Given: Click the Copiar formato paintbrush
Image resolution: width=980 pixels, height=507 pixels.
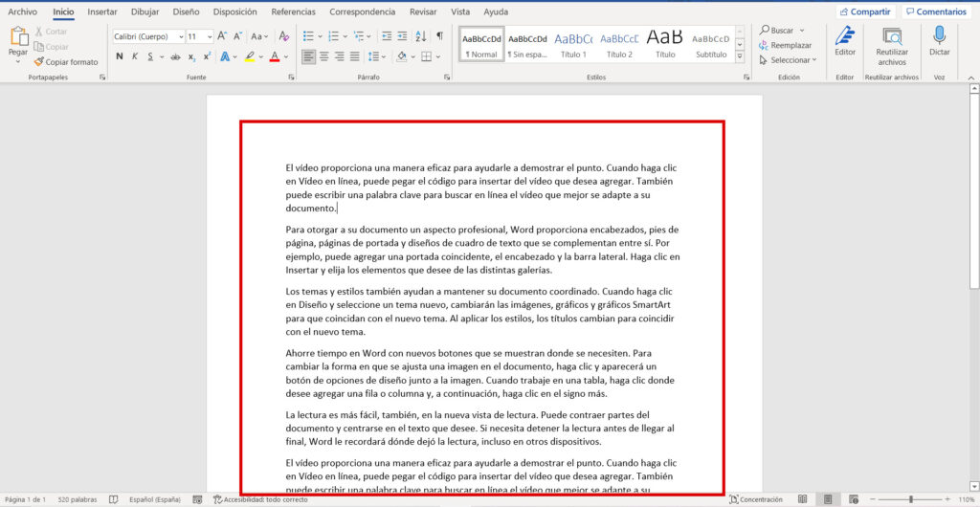Looking at the screenshot, I should pyautogui.click(x=65, y=61).
